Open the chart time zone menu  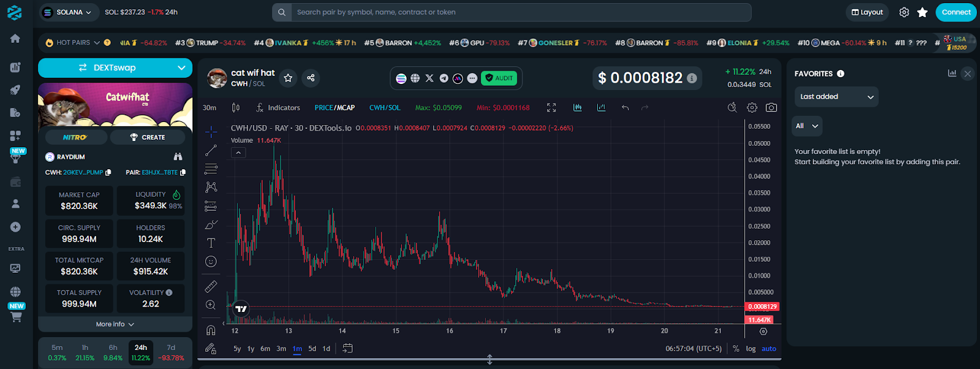pyautogui.click(x=694, y=349)
